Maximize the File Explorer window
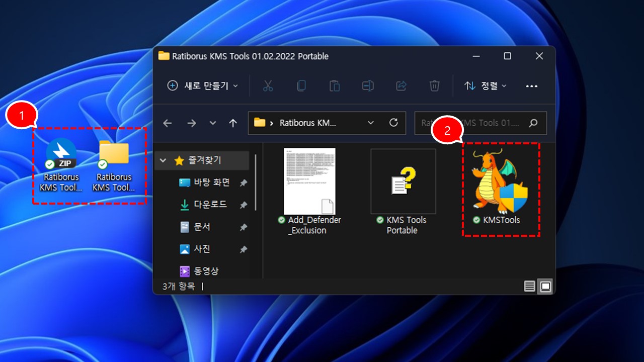 (507, 56)
